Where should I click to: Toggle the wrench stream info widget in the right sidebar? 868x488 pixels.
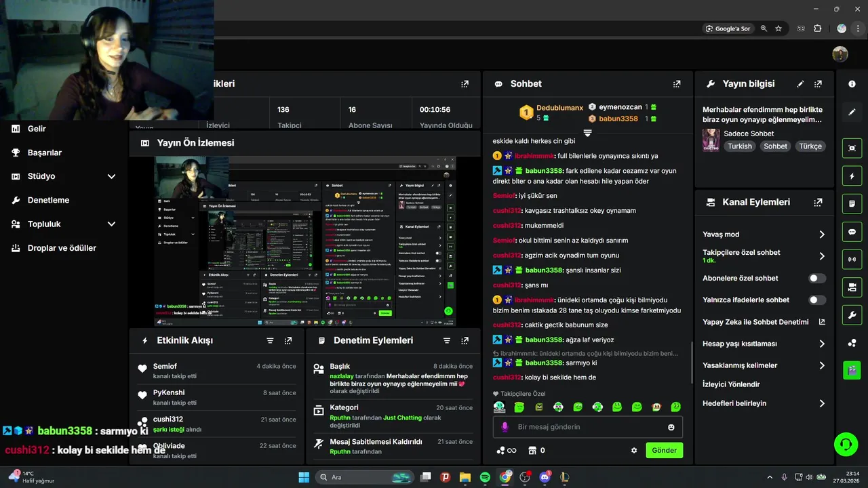852,314
